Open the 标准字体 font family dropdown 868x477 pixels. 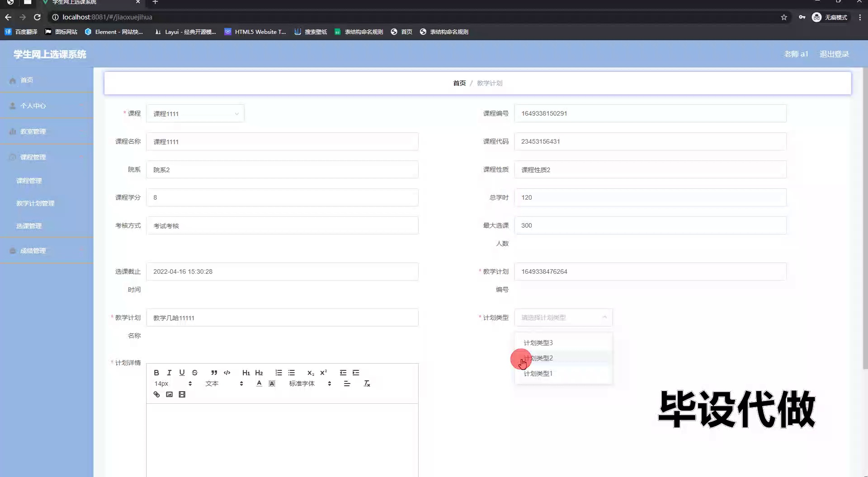pyautogui.click(x=310, y=383)
